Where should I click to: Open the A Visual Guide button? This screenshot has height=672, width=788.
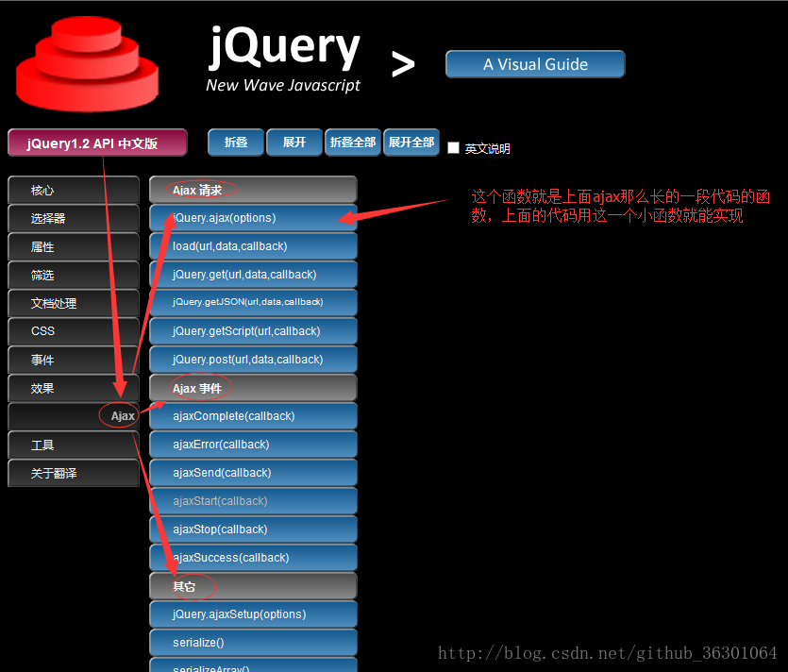point(535,64)
